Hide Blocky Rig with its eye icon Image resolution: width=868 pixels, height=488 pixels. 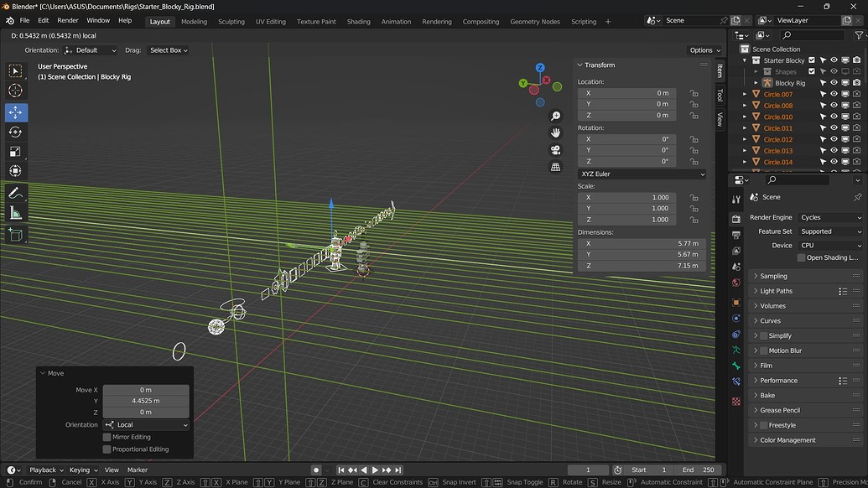pos(834,82)
